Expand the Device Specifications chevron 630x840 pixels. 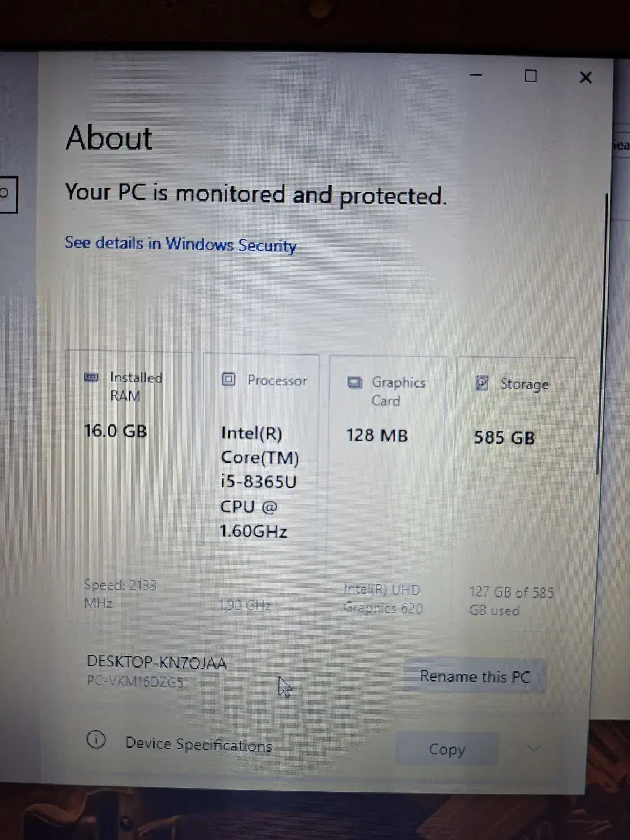click(x=534, y=748)
